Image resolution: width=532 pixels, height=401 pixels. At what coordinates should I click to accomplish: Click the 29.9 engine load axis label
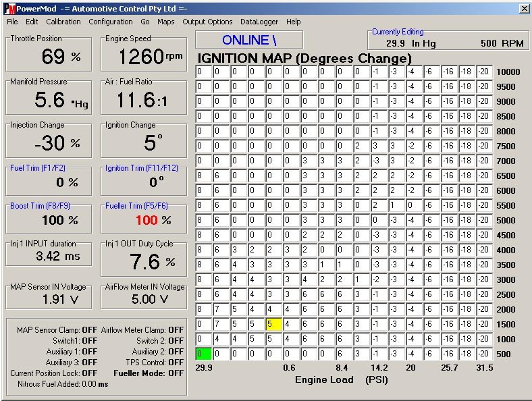204,368
